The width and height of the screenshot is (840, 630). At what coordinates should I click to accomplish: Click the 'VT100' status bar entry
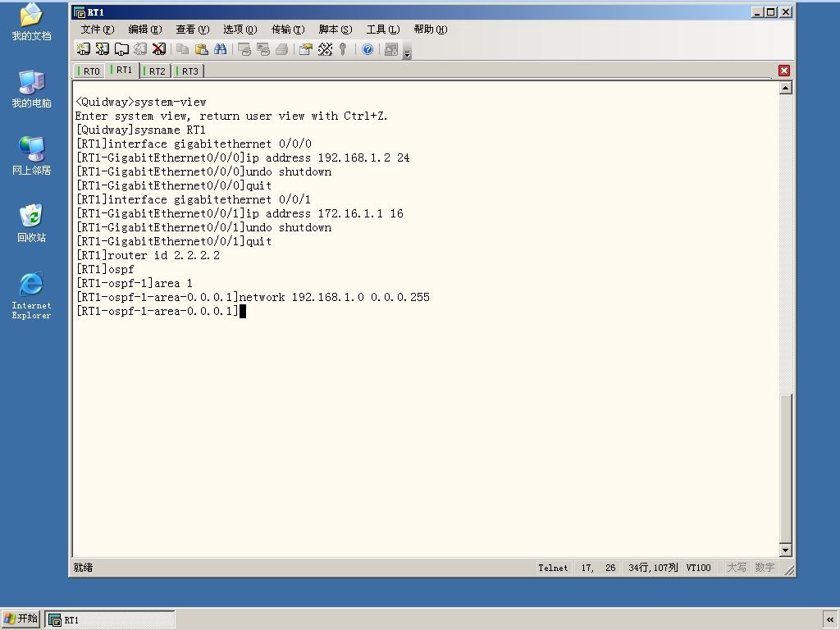pos(699,568)
